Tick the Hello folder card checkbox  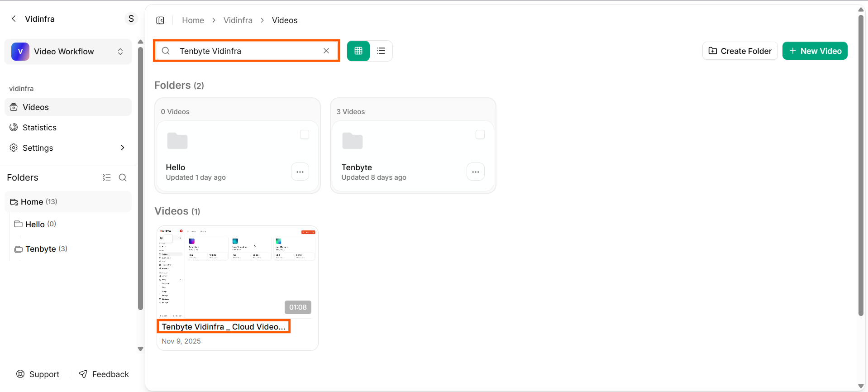click(x=305, y=134)
